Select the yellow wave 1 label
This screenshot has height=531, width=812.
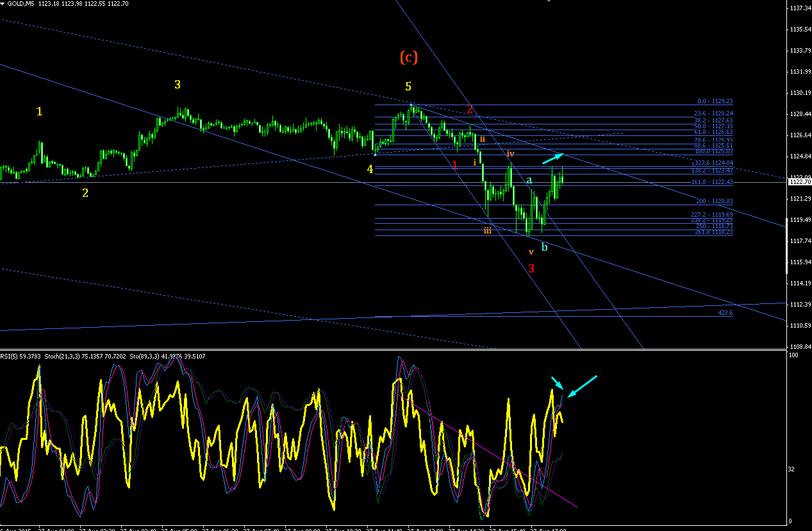click(39, 112)
